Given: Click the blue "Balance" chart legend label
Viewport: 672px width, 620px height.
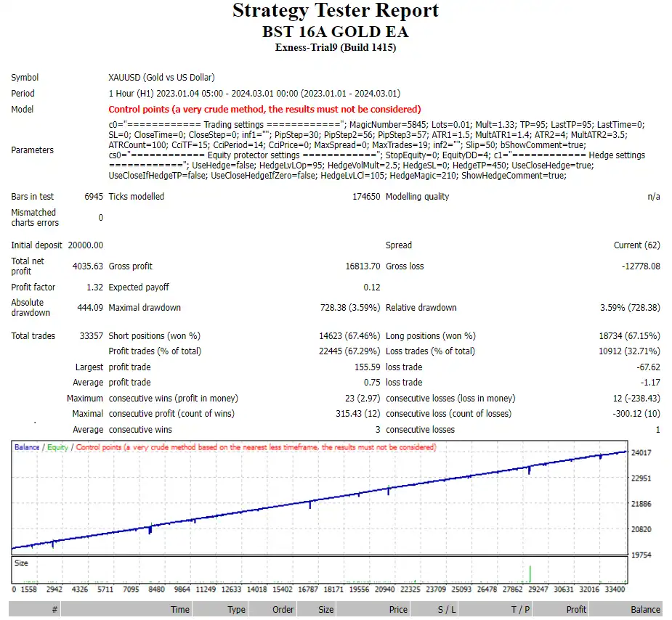Looking at the screenshot, I should click(27, 447).
